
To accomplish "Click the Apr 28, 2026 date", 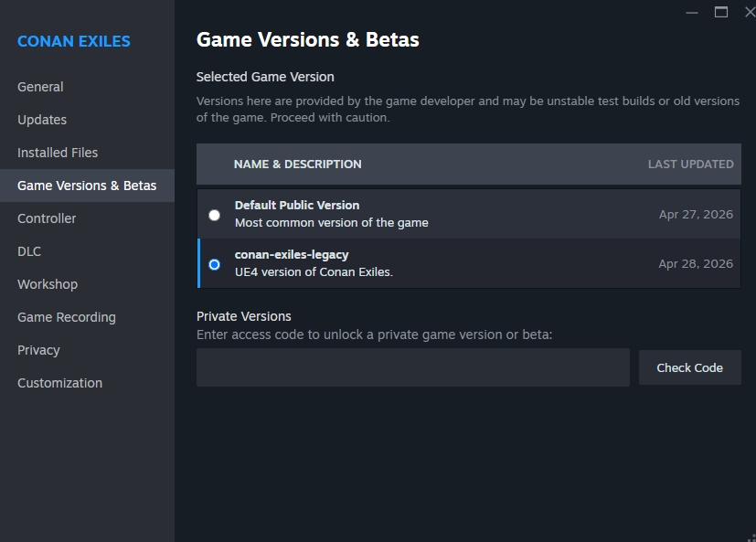I will (696, 264).
